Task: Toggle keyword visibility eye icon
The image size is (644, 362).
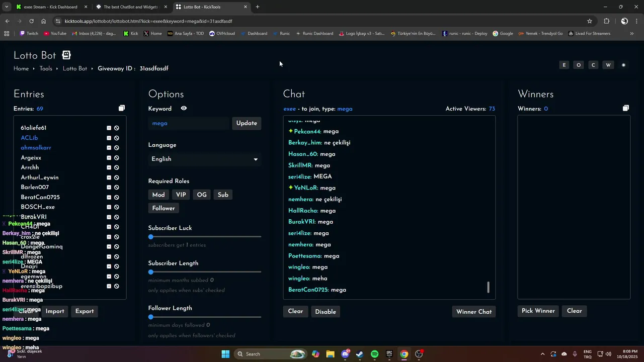Action: coord(184,108)
